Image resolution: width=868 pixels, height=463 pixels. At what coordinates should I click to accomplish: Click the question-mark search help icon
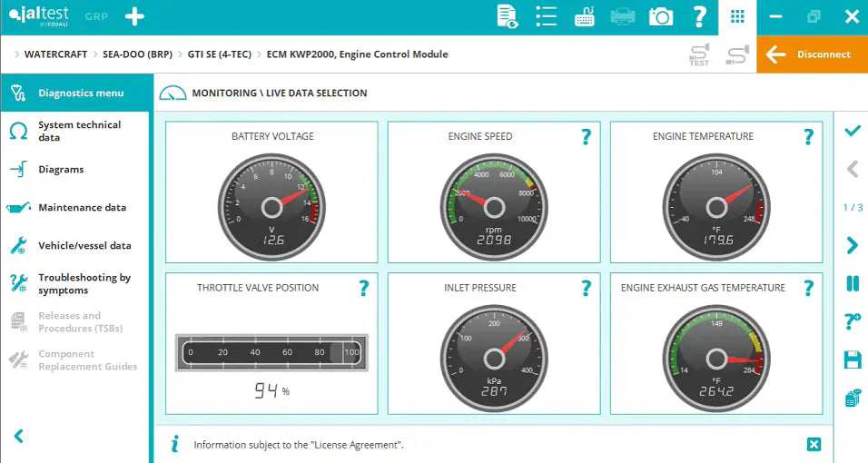[853, 321]
